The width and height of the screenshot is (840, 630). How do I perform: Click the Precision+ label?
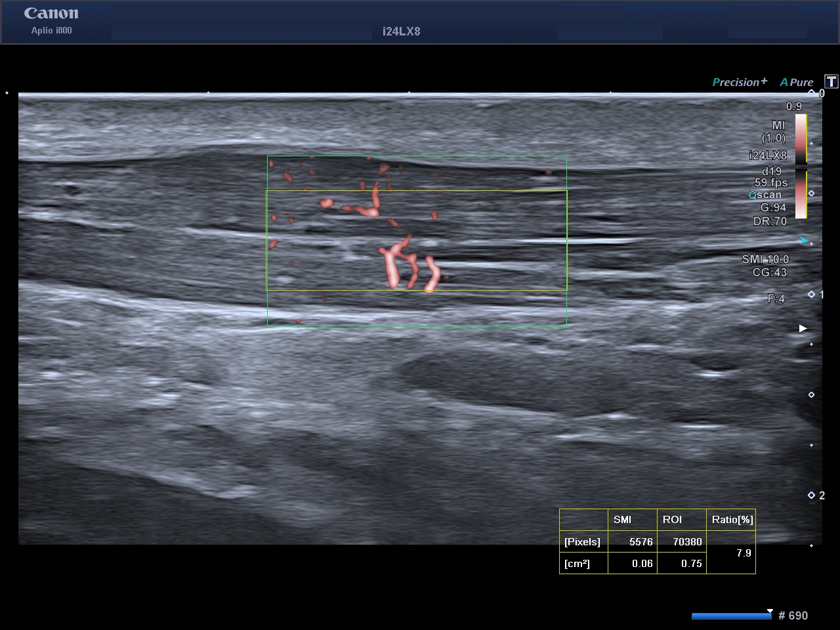[740, 82]
